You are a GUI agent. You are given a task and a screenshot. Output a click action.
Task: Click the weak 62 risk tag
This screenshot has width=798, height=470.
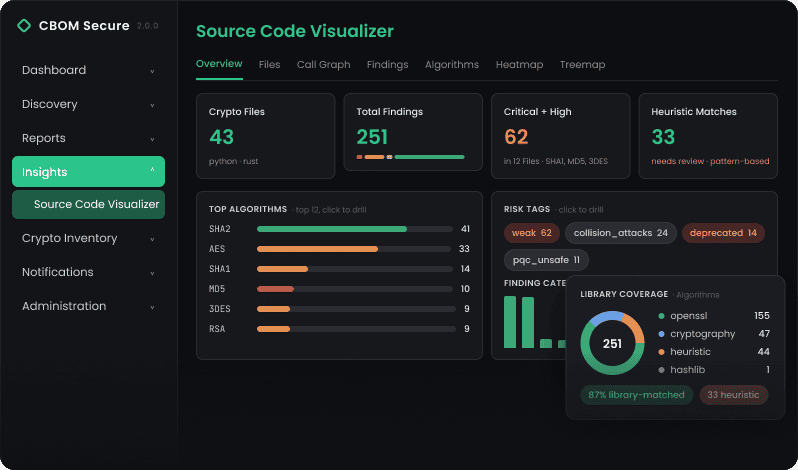[x=532, y=233]
